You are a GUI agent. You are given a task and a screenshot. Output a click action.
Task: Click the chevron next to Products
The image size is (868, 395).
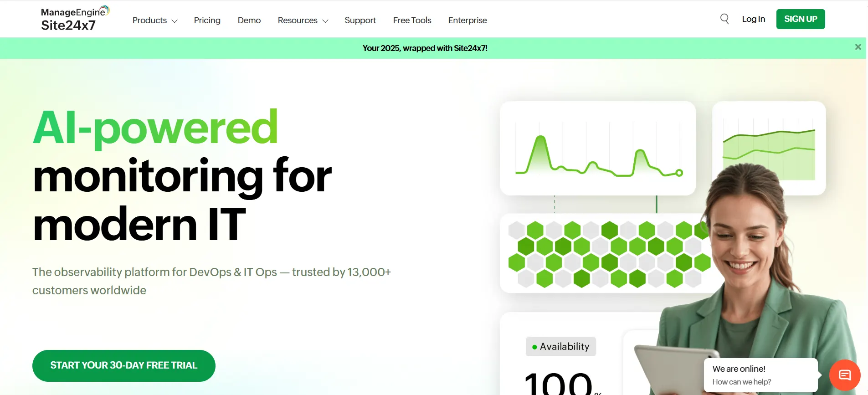coord(175,21)
